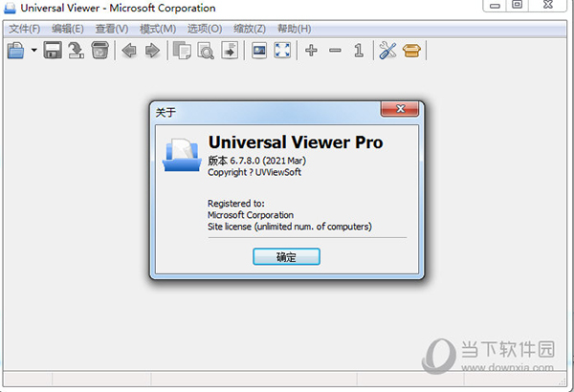This screenshot has width=574, height=392.
Task: Close the 关于 dialog with red X
Action: pos(400,109)
